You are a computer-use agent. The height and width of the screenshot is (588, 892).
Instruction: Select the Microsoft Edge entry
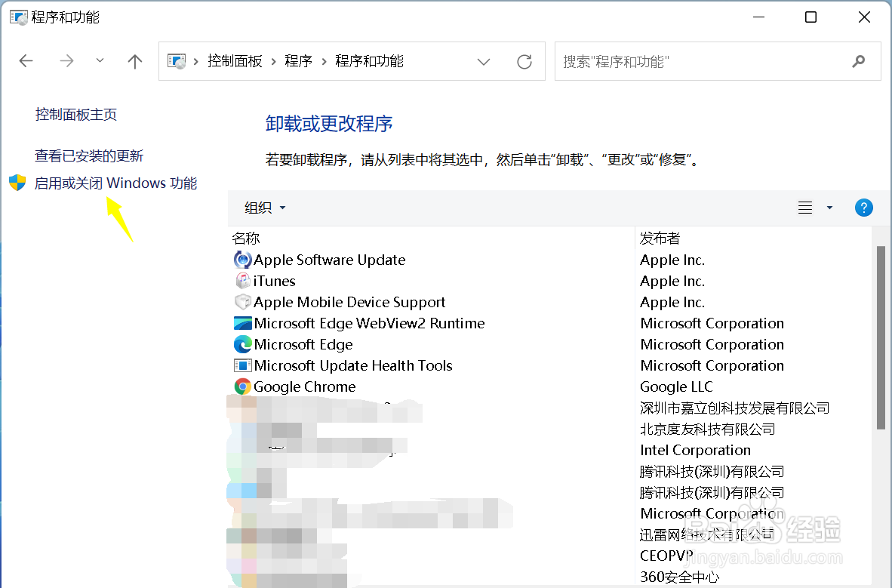(x=303, y=344)
